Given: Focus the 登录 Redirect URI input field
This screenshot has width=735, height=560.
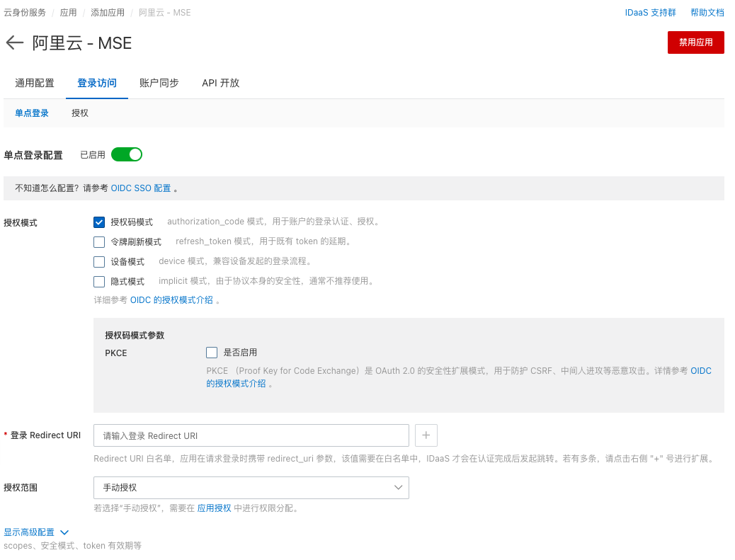Looking at the screenshot, I should coord(251,435).
